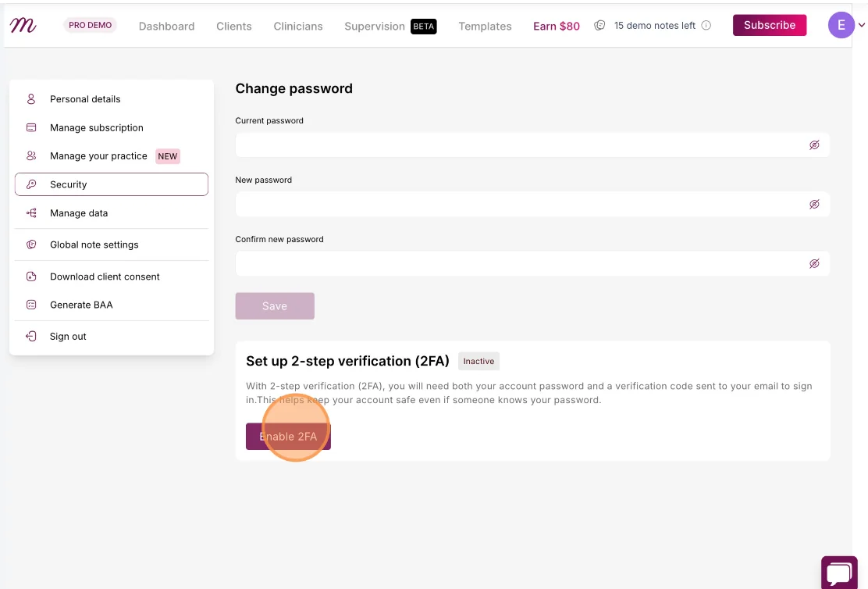
Task: Choose Download client consent
Action: click(x=112, y=276)
